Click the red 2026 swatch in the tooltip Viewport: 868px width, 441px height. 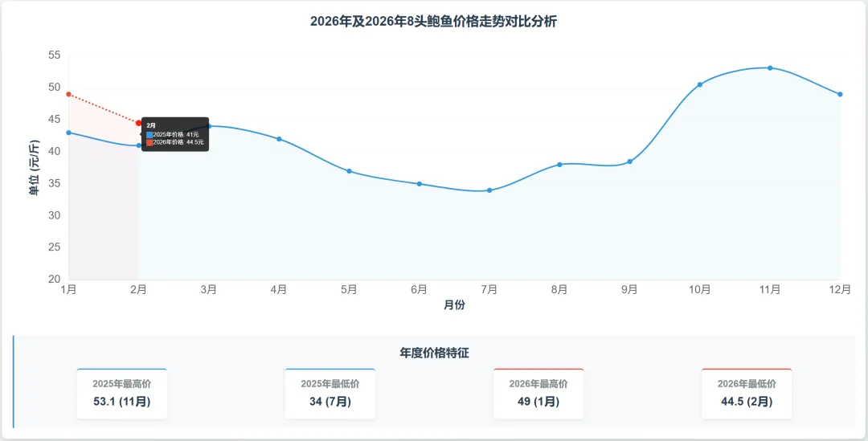[x=149, y=143]
